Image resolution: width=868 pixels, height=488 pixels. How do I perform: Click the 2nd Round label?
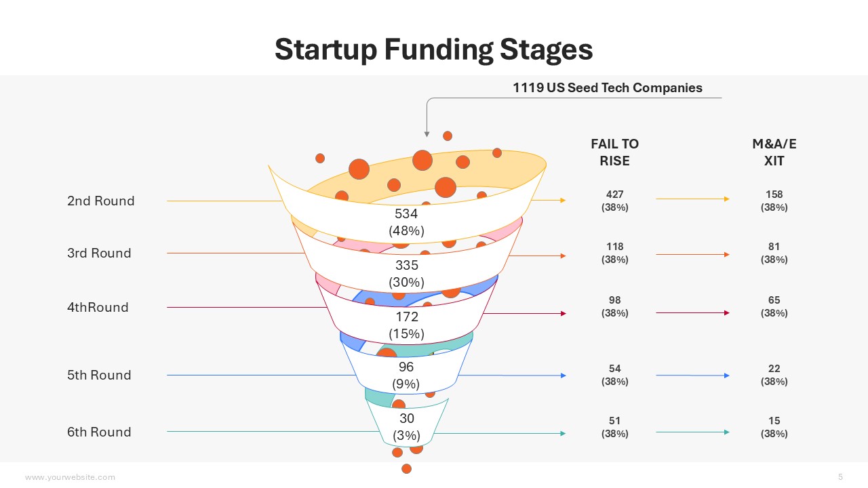(x=100, y=201)
